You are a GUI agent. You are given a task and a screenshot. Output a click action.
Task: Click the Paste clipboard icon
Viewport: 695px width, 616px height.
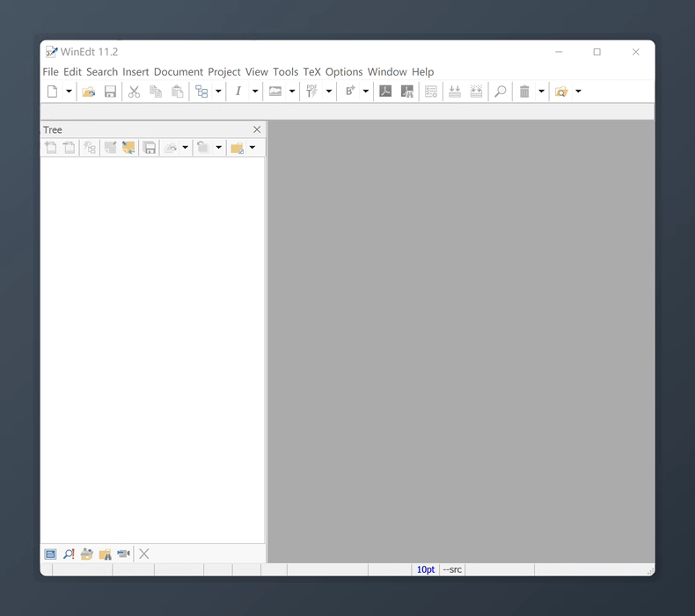tap(178, 92)
